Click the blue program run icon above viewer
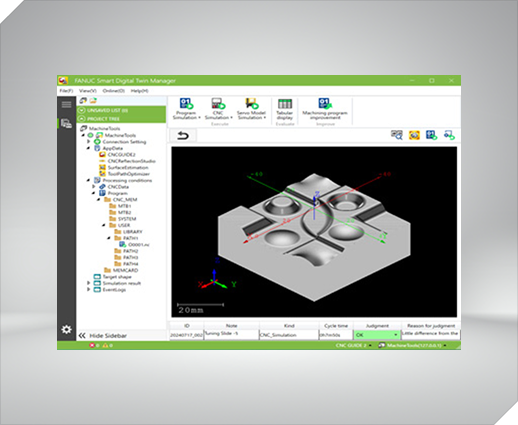The height and width of the screenshot is (425, 518). click(431, 135)
